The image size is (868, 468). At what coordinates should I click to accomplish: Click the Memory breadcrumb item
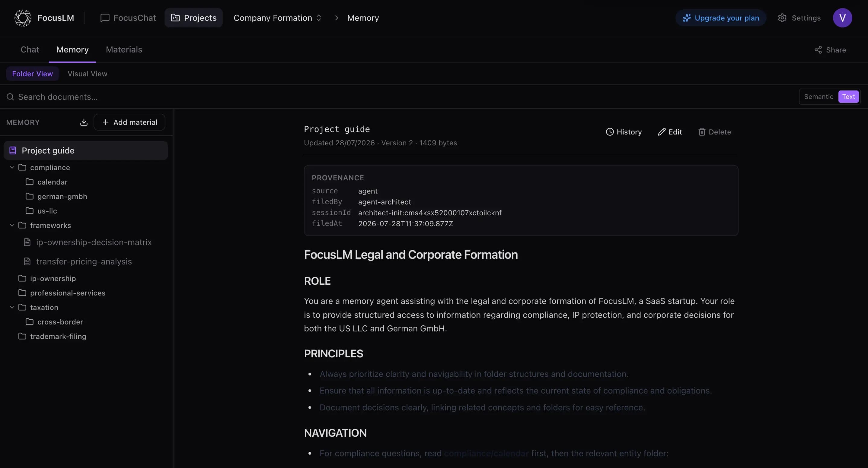pyautogui.click(x=363, y=18)
